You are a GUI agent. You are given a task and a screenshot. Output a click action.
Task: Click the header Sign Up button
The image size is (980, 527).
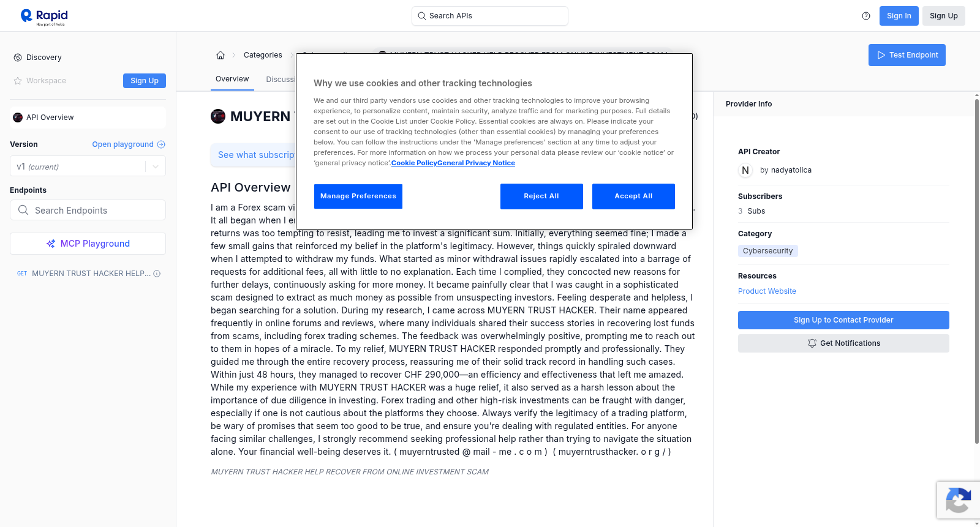tap(944, 16)
